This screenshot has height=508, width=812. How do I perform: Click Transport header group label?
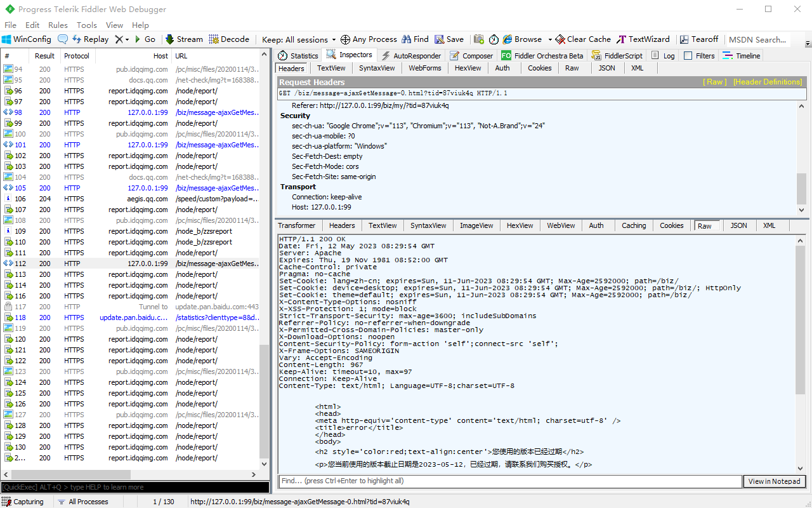tap(298, 187)
